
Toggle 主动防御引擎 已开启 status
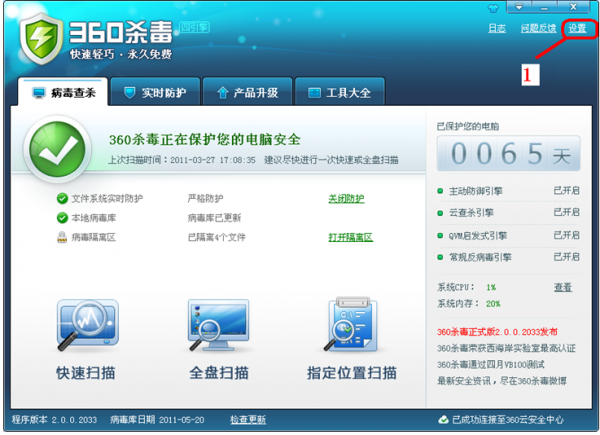tap(567, 191)
